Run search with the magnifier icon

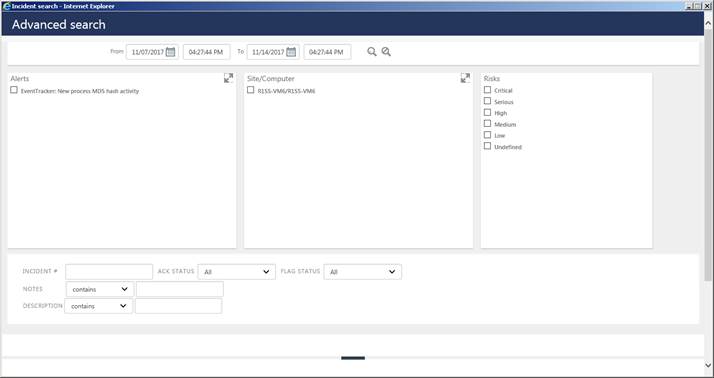pos(372,51)
